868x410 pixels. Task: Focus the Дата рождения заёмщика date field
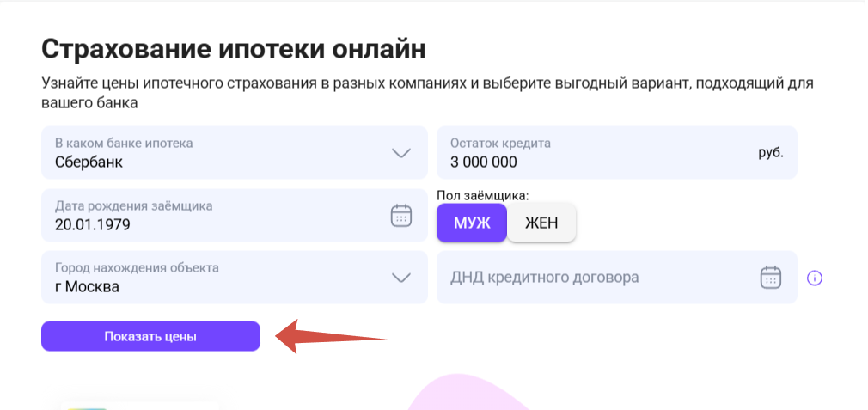pos(234,215)
